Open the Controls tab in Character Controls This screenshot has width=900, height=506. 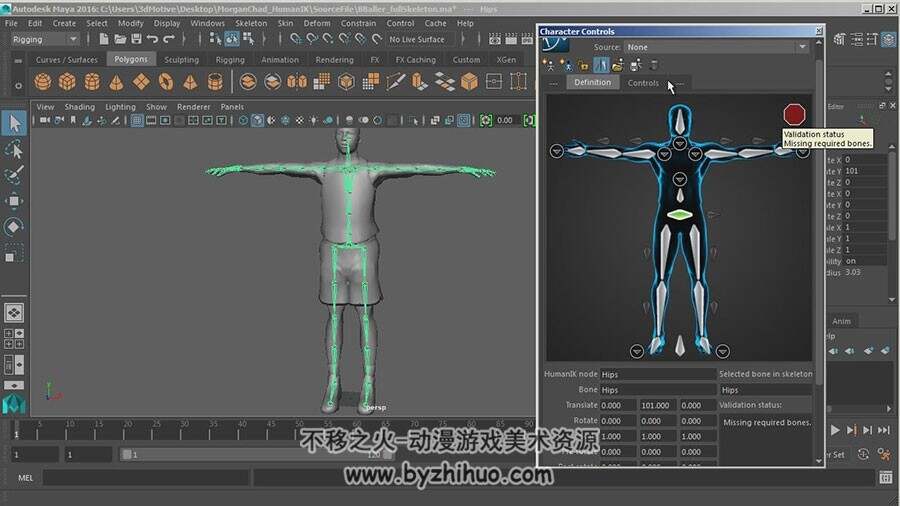[643, 83]
